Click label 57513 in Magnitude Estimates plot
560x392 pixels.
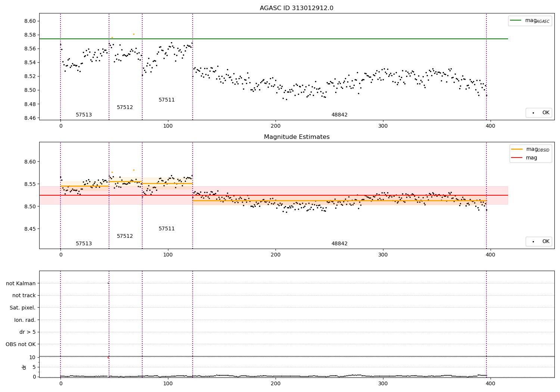click(84, 244)
